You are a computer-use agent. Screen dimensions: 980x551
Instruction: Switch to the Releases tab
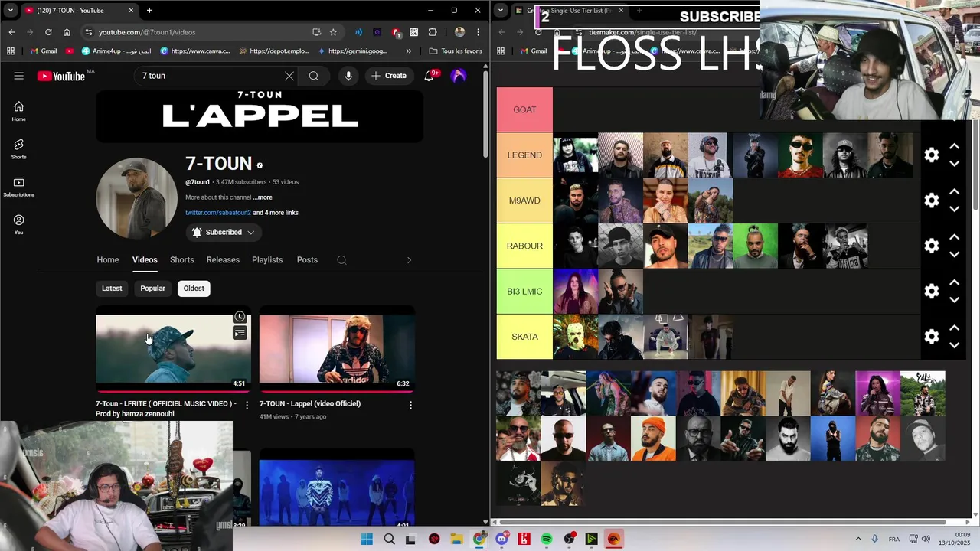[223, 260]
